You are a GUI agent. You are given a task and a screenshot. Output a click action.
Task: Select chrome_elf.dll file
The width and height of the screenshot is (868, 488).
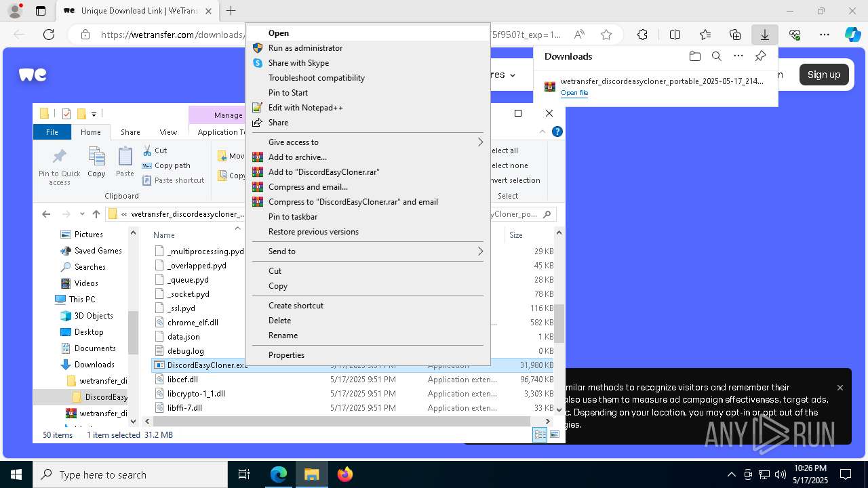pyautogui.click(x=193, y=323)
